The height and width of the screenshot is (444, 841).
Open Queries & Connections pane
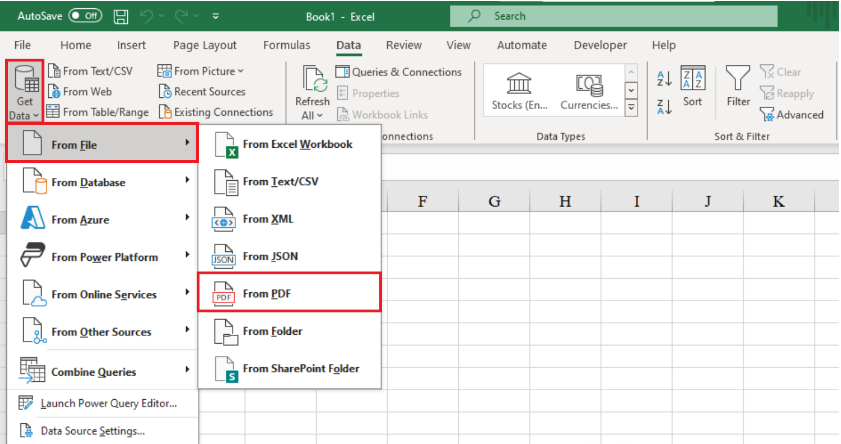click(x=399, y=72)
